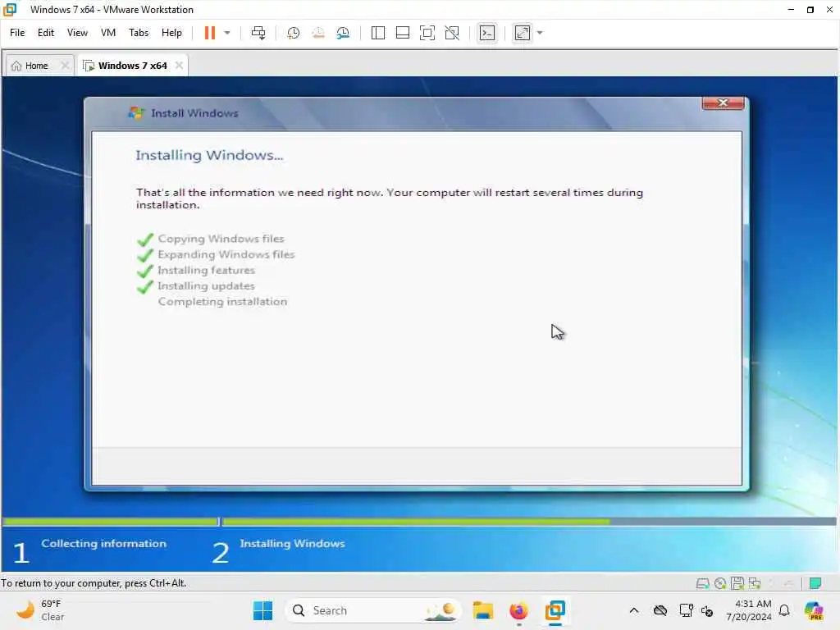The width and height of the screenshot is (840, 630).
Task: Open the Edit menu
Action: (46, 33)
